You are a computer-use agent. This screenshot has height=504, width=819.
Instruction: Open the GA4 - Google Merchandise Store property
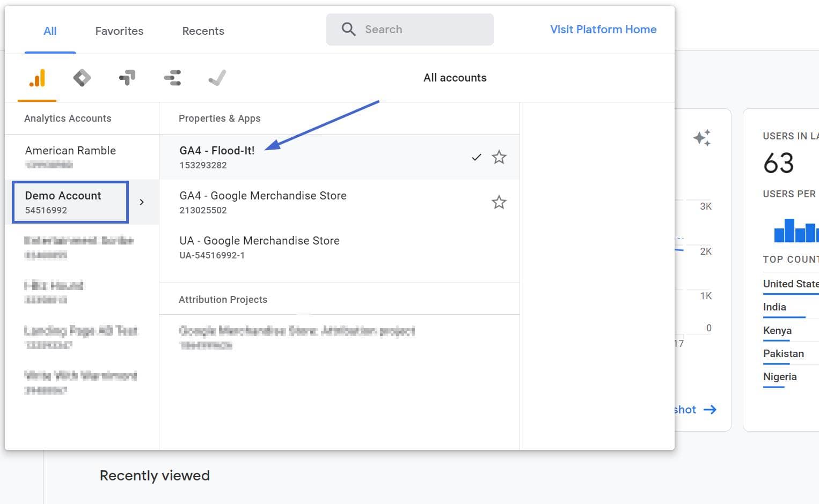coord(339,202)
